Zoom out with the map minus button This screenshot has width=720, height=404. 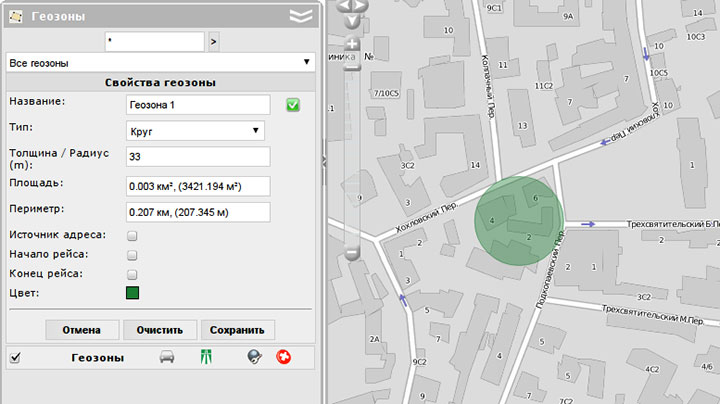(352, 252)
